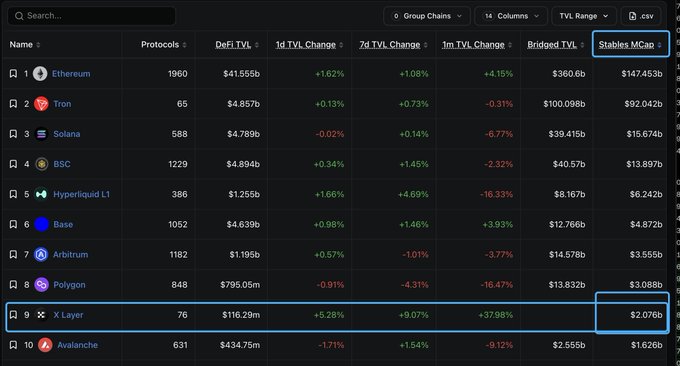Sort by DeFi TVL arrows icon
The image size is (680, 366).
tap(257, 45)
